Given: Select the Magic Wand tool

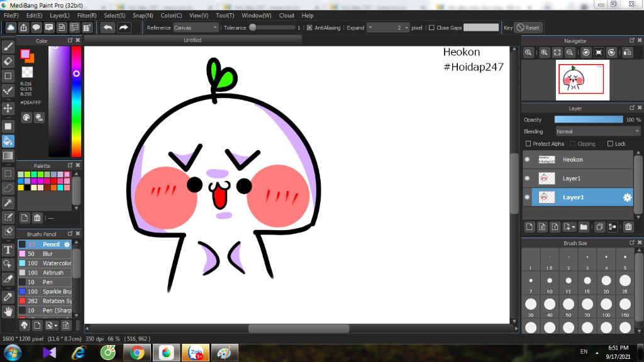Looking at the screenshot, I should (8, 202).
